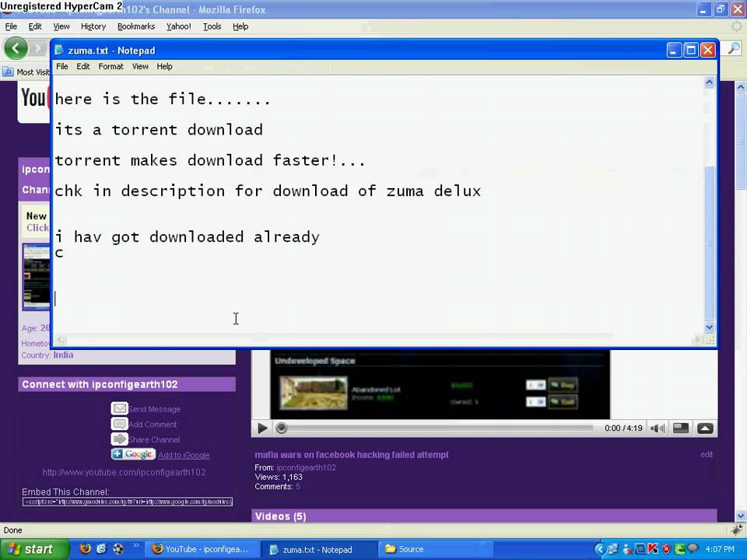
Task: Click Notepad scroll down arrow
Action: pyautogui.click(x=709, y=327)
